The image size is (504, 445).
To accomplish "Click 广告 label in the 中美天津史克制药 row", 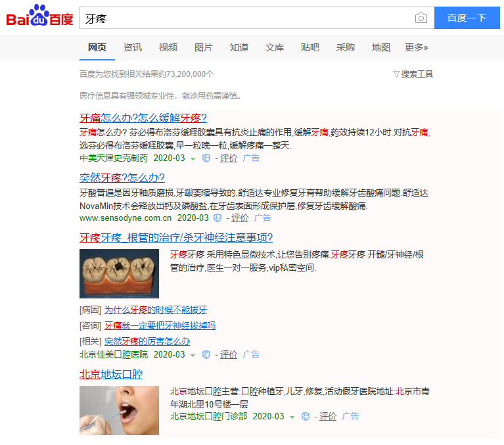I will [x=251, y=158].
